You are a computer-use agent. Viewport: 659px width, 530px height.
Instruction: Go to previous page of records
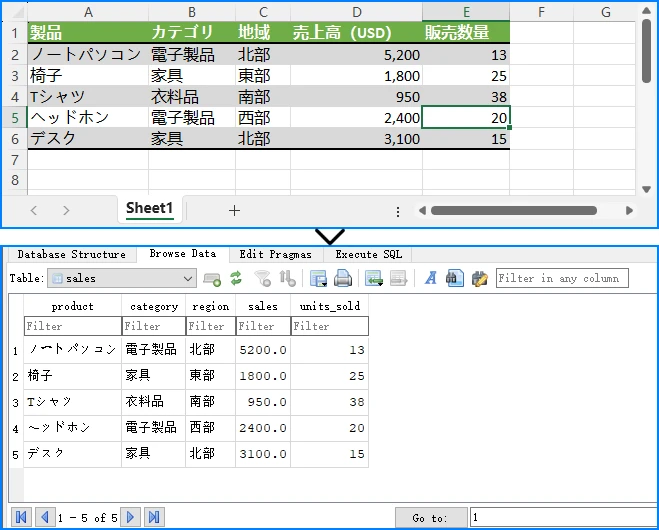[x=45, y=517]
